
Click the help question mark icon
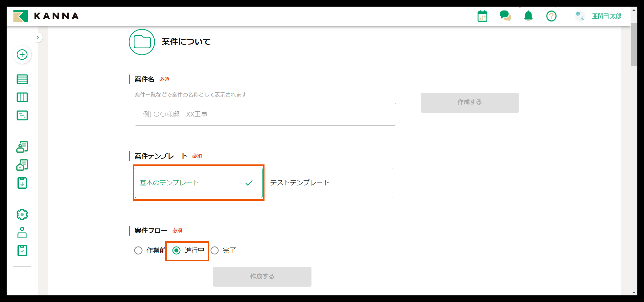pos(551,16)
